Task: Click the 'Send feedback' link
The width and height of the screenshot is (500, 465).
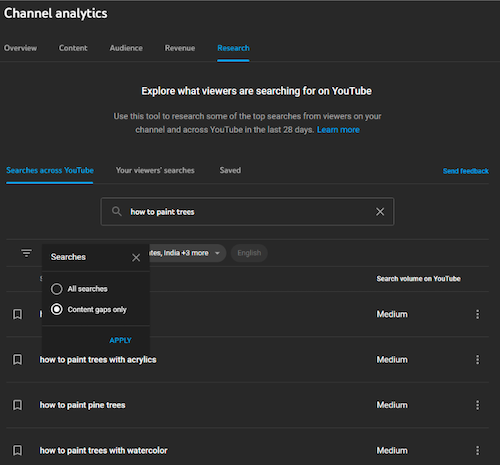Action: point(466,171)
